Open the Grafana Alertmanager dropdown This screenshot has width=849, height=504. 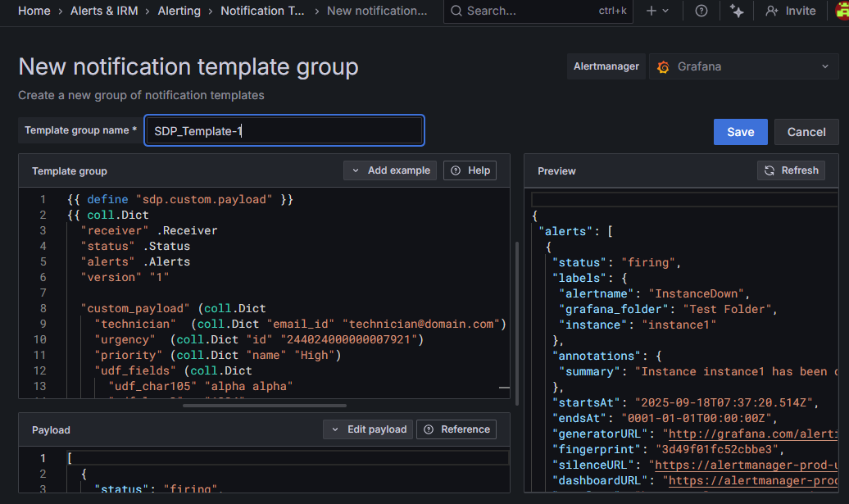pyautogui.click(x=742, y=66)
